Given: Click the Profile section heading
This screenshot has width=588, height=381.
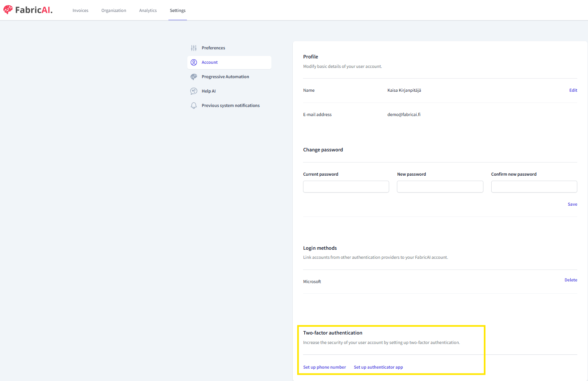Looking at the screenshot, I should (310, 57).
